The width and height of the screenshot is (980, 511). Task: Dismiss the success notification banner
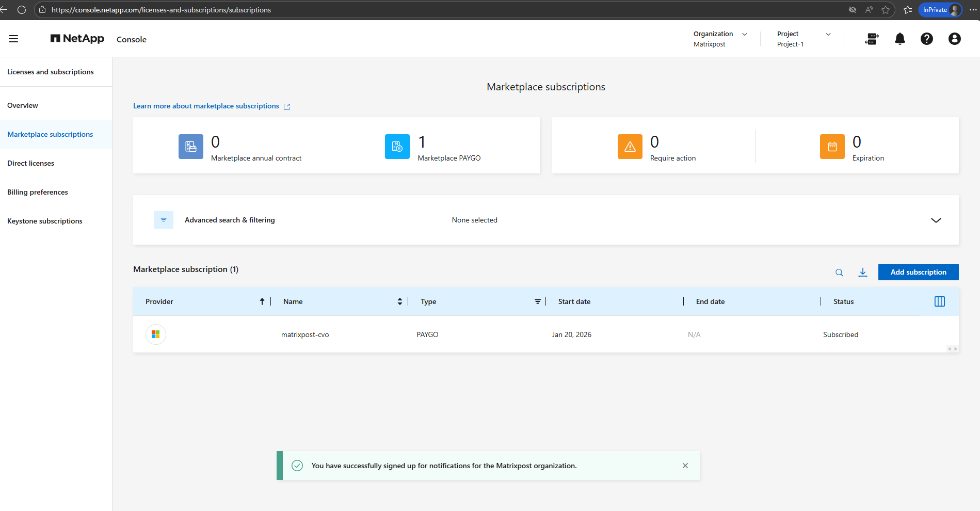click(685, 466)
